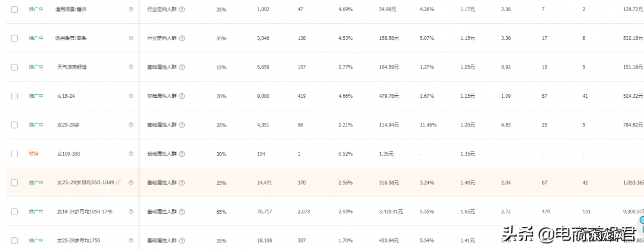Image resolution: width=644 pixels, height=250 pixels.
Task: Click the audience name 天气凉爽舒适
Action: pyautogui.click(x=72, y=67)
